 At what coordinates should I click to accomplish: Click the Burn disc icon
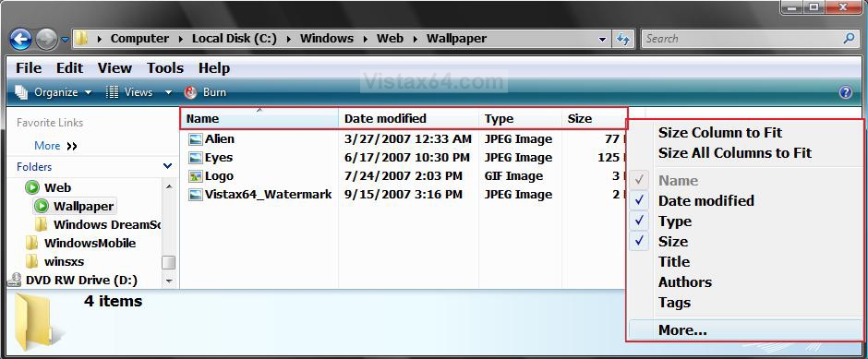point(190,92)
